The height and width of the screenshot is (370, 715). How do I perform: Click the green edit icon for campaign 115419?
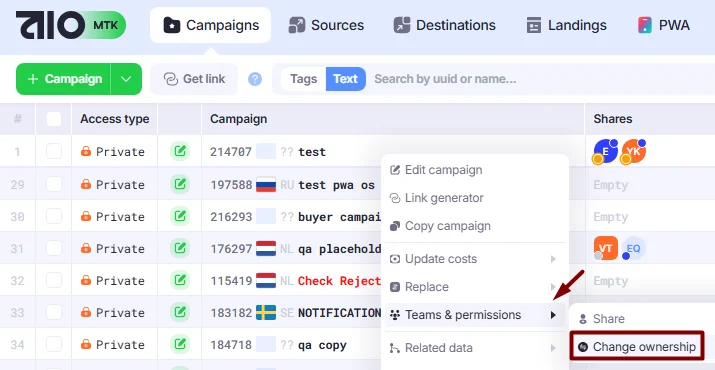180,280
